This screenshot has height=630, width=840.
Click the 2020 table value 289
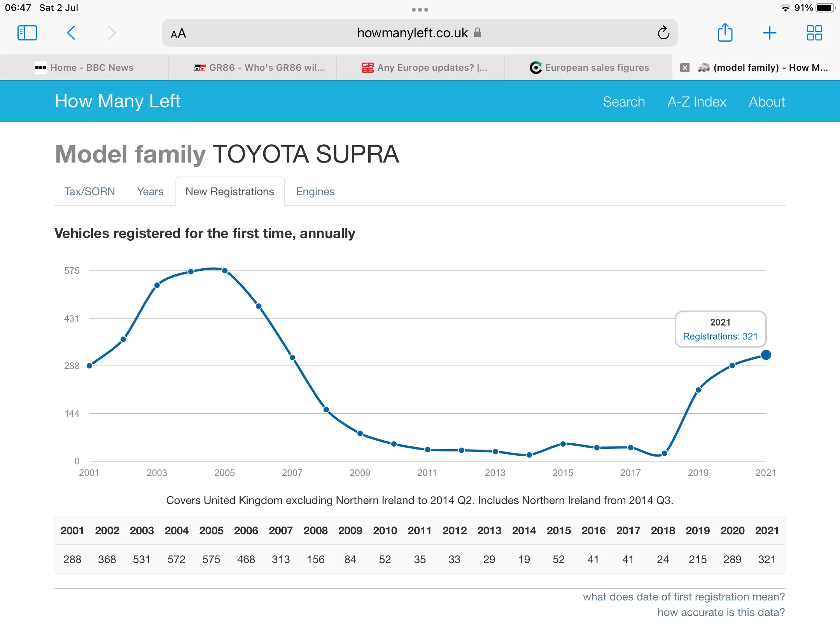tap(732, 560)
